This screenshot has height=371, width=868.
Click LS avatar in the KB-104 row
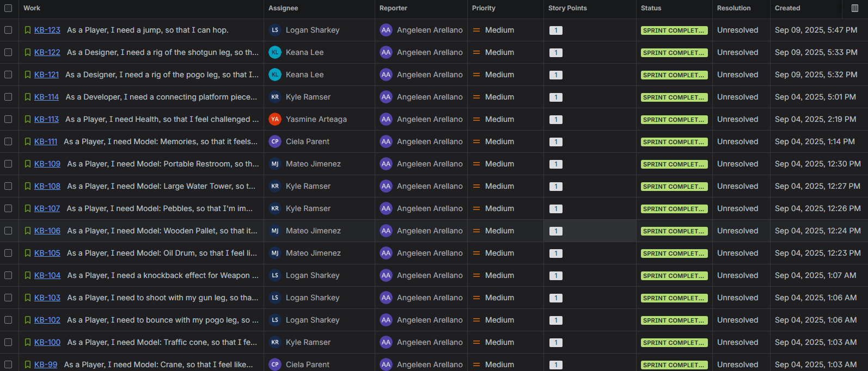click(275, 275)
